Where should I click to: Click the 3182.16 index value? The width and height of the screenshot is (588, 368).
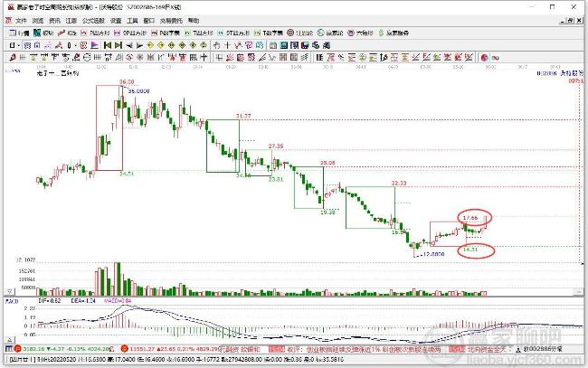33,349
